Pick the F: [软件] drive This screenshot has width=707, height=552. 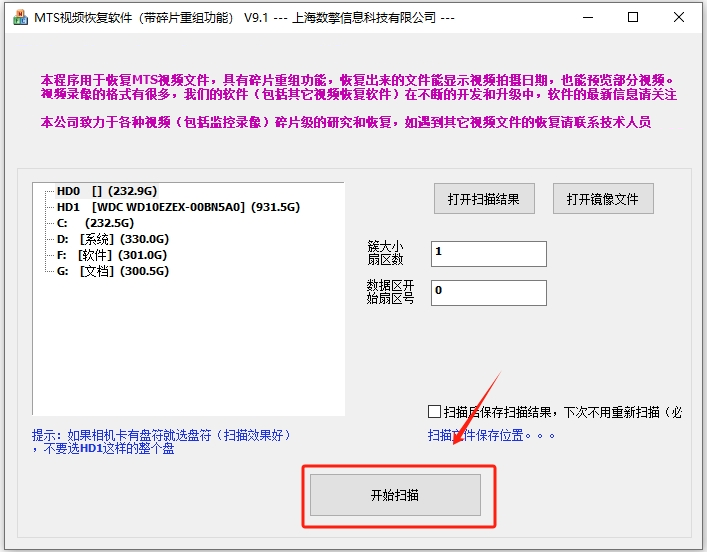tap(112, 255)
